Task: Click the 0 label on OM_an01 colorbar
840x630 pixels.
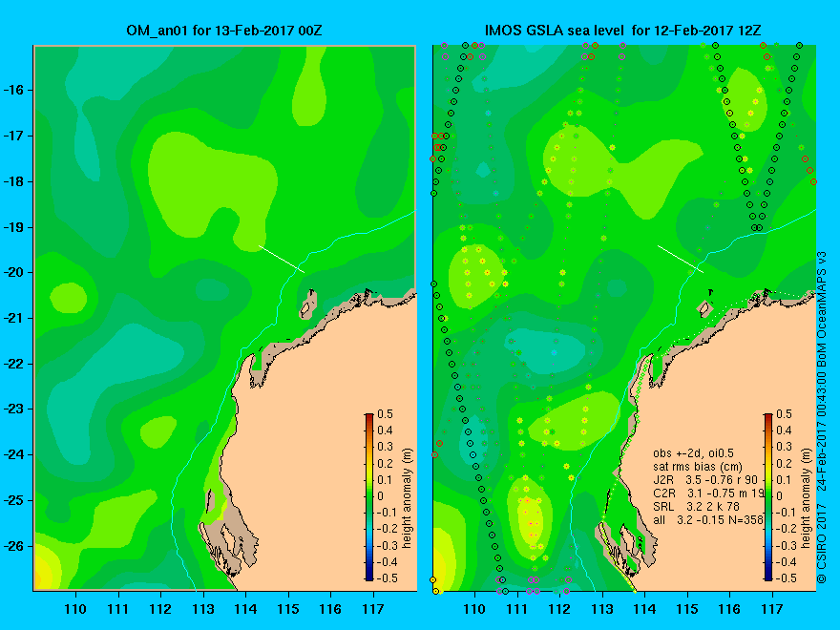Action: (380, 496)
